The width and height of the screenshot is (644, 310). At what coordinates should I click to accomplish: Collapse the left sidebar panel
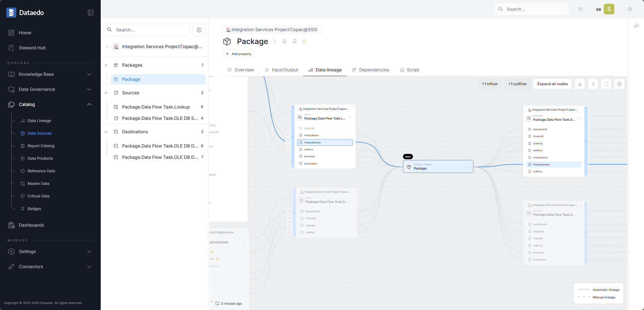coord(90,13)
